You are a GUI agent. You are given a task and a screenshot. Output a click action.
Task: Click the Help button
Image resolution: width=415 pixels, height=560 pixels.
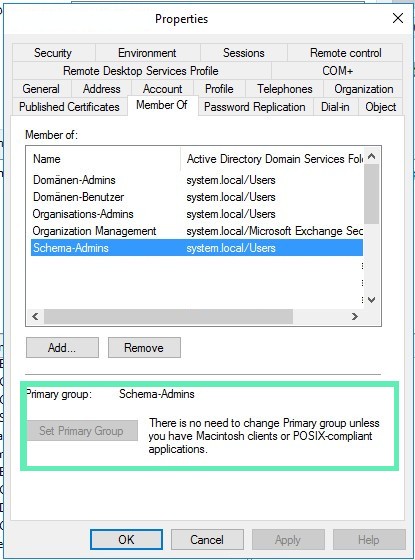coord(369,539)
